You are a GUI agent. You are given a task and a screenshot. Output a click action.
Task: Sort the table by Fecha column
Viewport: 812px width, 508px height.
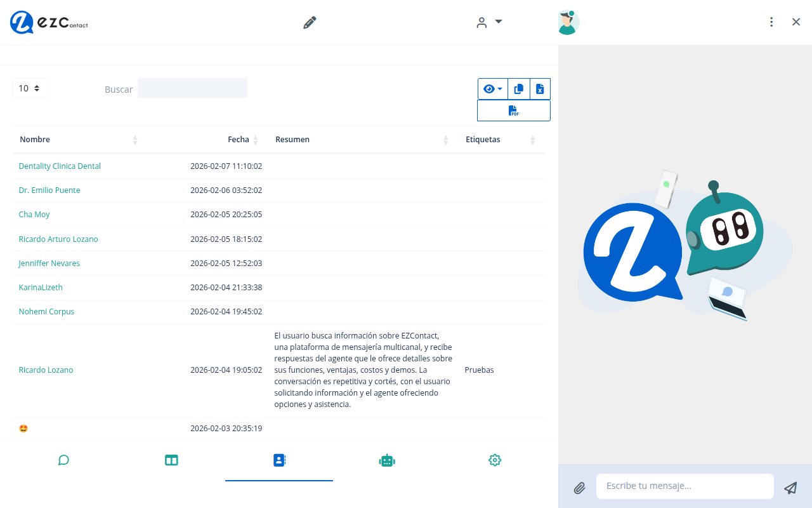pyautogui.click(x=256, y=140)
